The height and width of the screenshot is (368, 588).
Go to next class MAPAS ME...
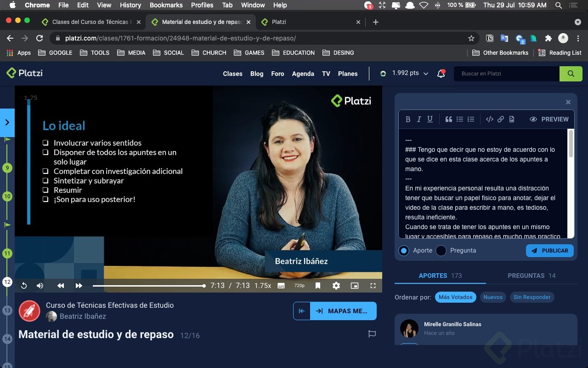[x=344, y=311]
